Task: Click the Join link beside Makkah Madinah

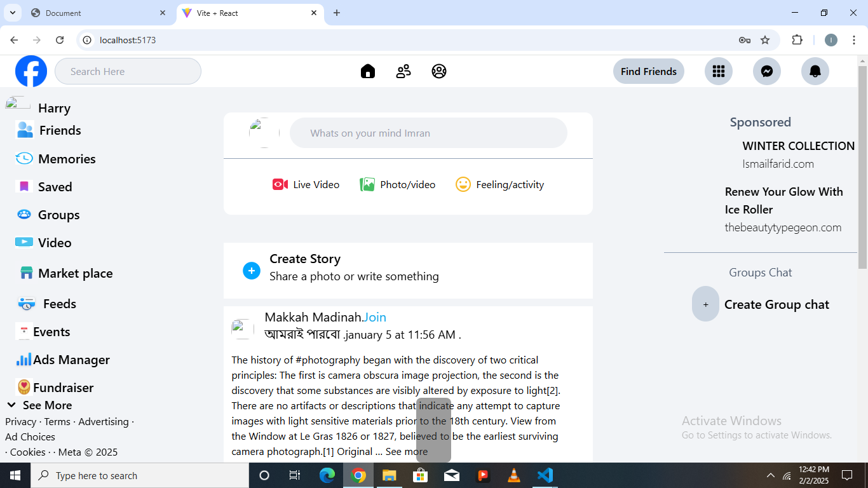Action: 375,317
